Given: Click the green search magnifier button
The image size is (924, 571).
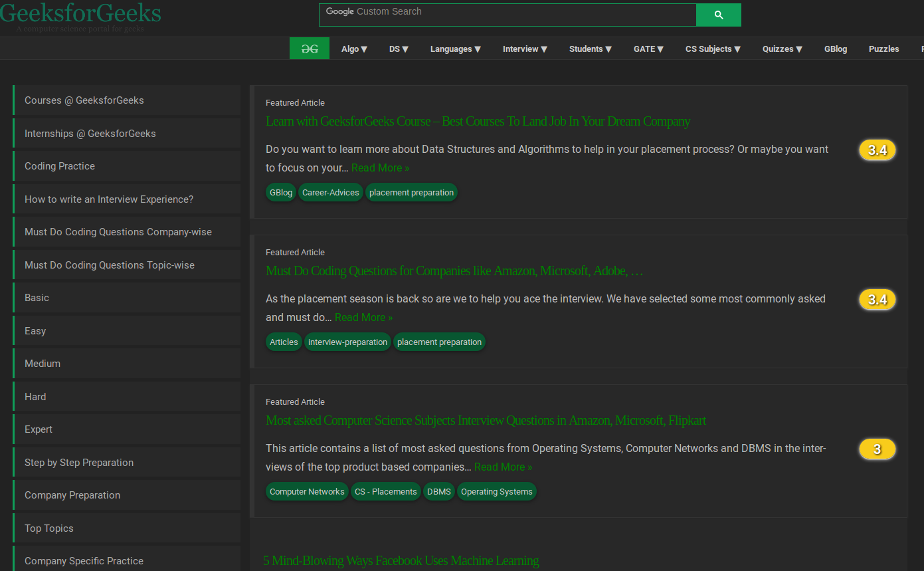Looking at the screenshot, I should pos(718,15).
